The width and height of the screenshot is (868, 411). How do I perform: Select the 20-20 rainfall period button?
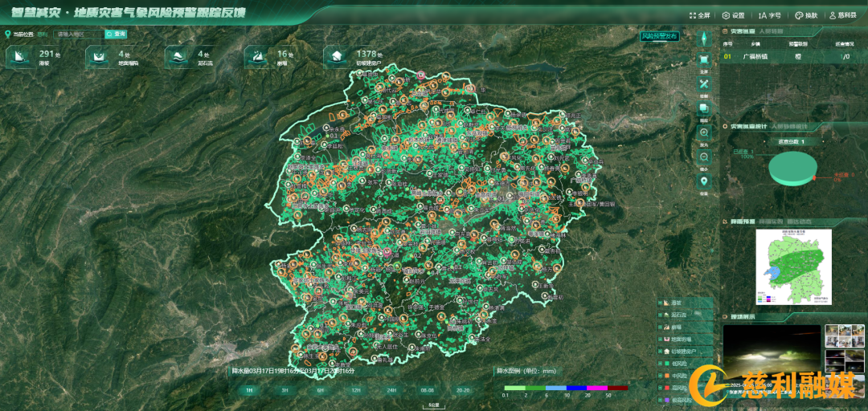[x=463, y=390]
